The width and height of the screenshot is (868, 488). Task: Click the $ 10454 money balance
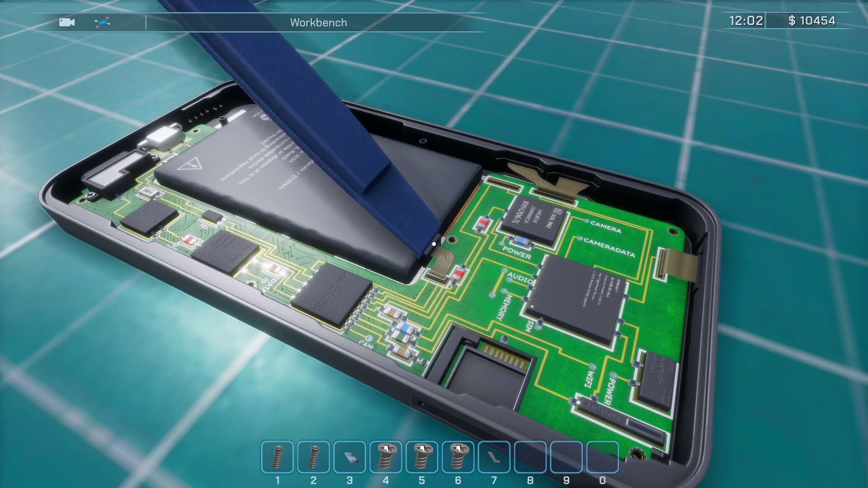[x=811, y=21]
